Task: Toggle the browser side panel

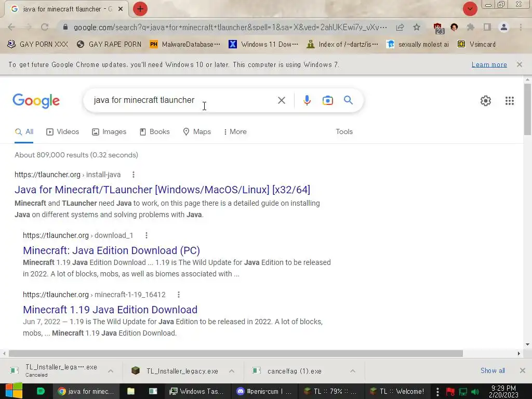Action: click(x=487, y=27)
